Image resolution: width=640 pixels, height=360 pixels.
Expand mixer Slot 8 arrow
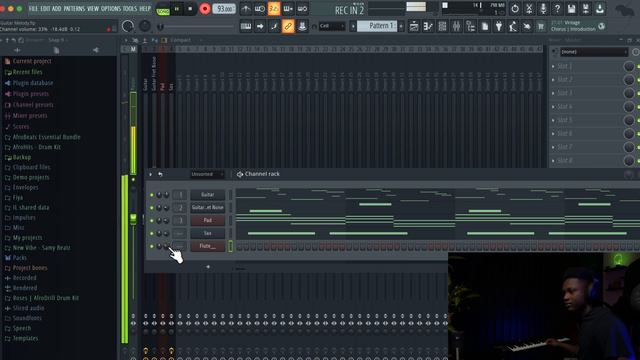(553, 160)
